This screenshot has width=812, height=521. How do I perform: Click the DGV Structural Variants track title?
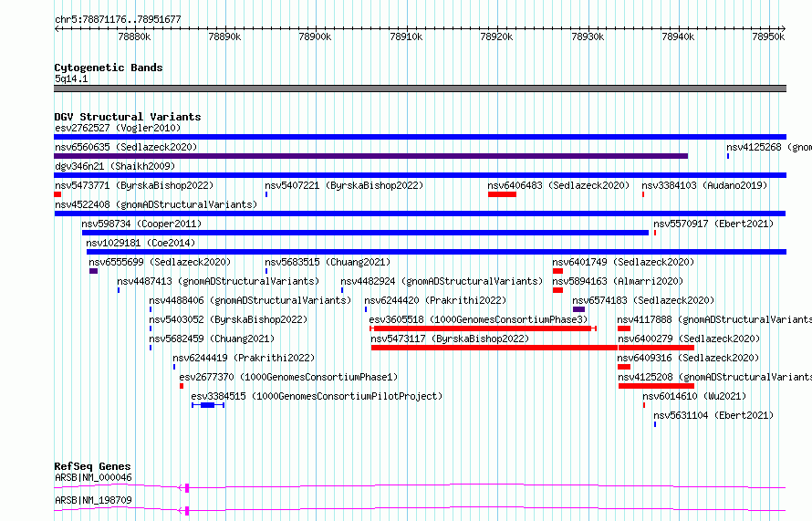tap(128, 117)
